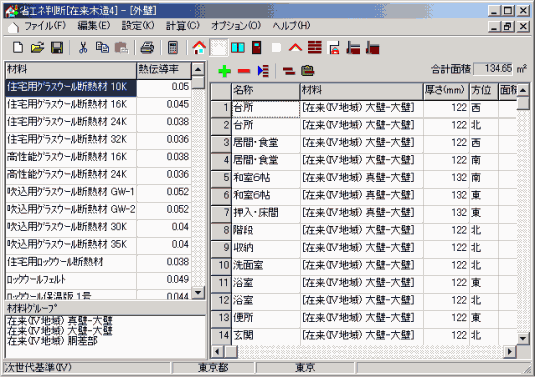Save using the floppy disk icon

click(57, 47)
